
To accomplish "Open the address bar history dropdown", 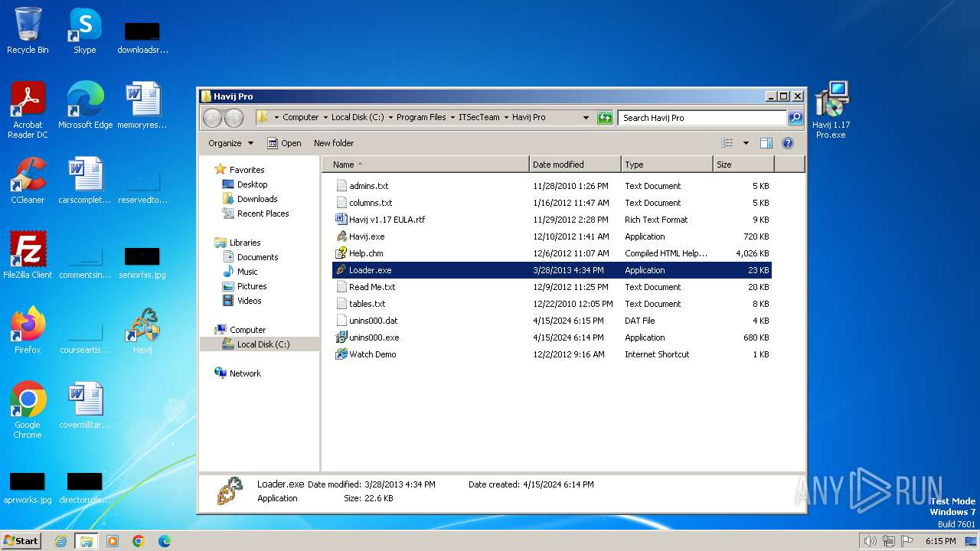I will pyautogui.click(x=586, y=118).
